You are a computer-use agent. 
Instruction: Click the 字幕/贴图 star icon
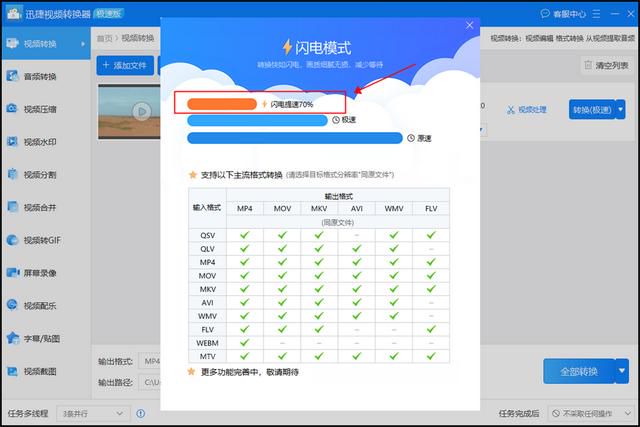(x=12, y=338)
